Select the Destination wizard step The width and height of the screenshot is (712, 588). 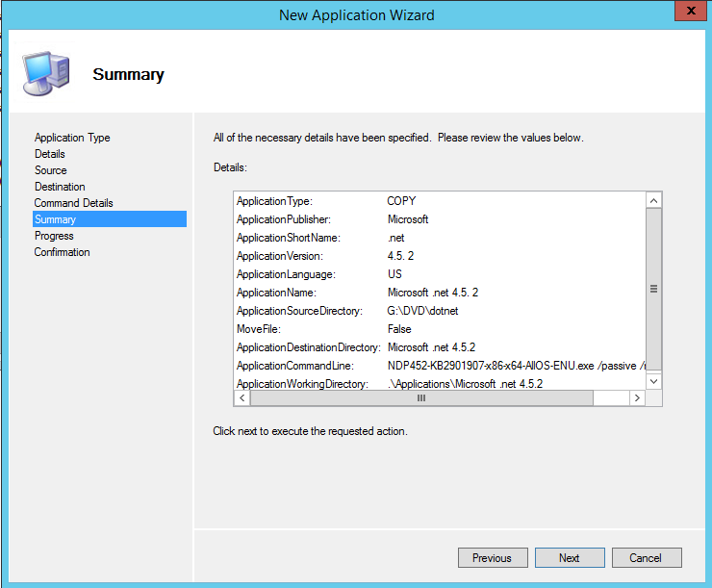point(60,187)
